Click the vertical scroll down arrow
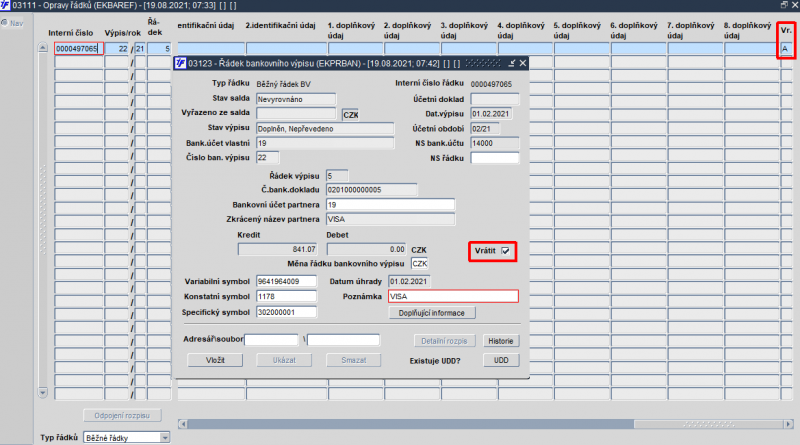Image resolution: width=800 pixels, height=445 pixels. coord(43,392)
